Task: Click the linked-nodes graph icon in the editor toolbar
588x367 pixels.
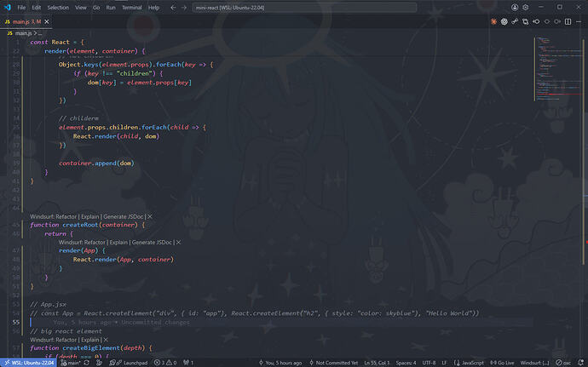Action: 515,22
